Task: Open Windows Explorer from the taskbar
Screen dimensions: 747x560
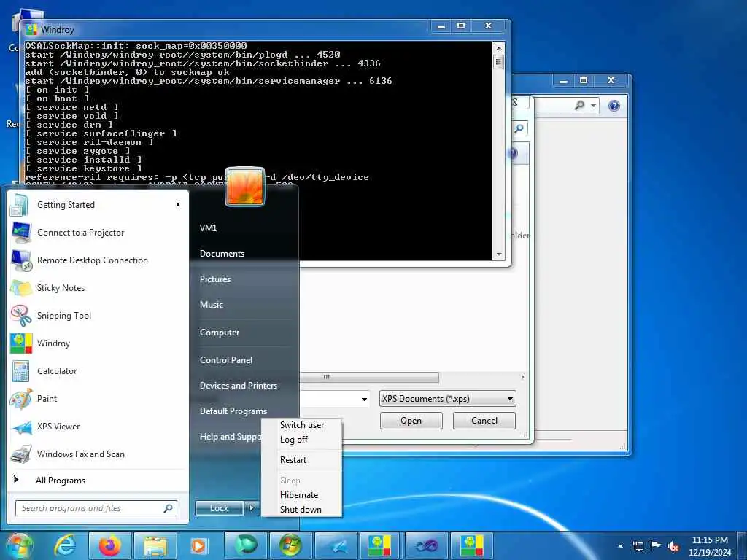Action: 155,545
